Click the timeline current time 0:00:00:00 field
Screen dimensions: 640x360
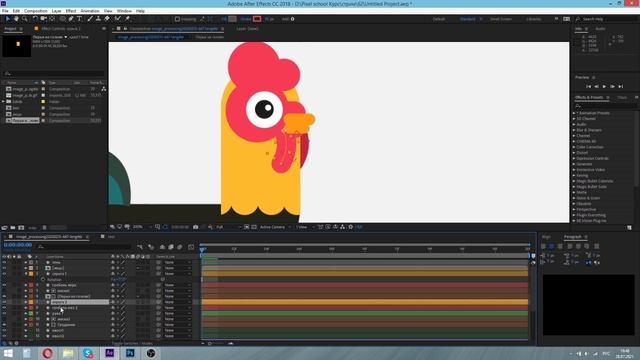coord(18,245)
